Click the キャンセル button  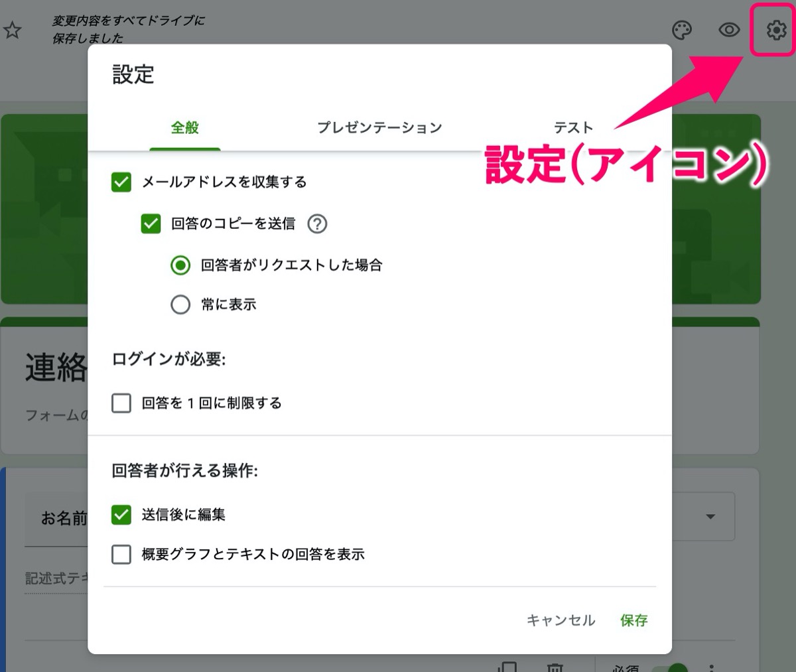[561, 620]
